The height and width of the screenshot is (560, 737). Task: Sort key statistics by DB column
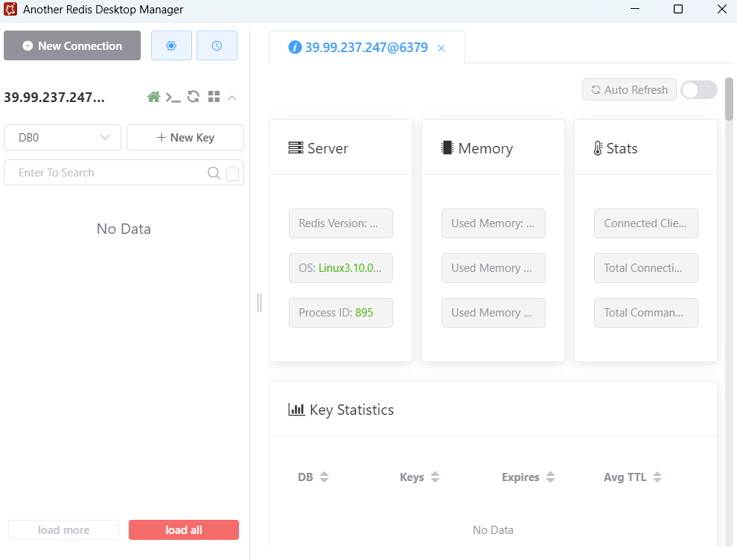324,477
